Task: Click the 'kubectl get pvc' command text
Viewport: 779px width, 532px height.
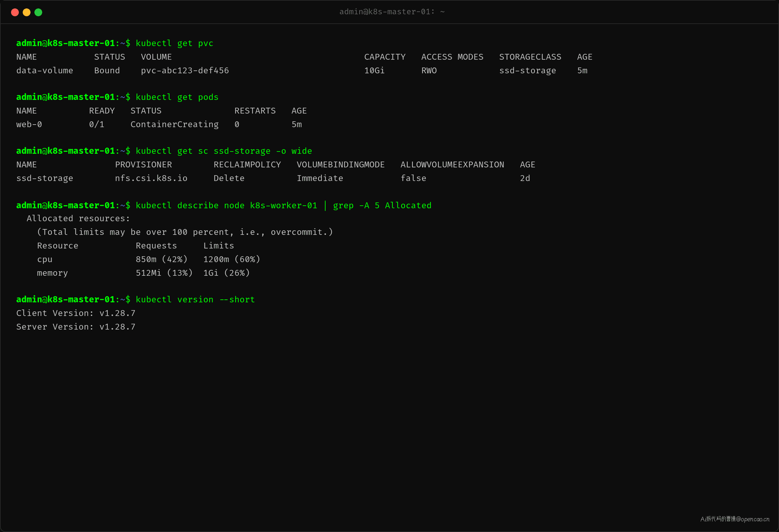Action: click(x=174, y=43)
